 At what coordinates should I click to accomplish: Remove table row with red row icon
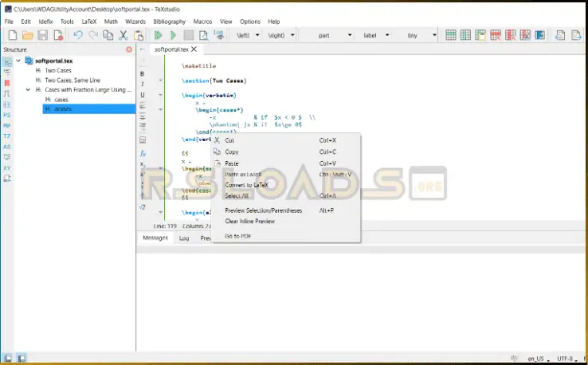tap(496, 35)
